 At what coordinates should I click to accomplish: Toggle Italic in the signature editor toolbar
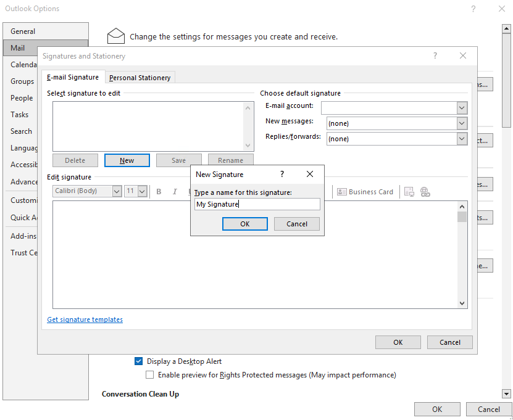pyautogui.click(x=175, y=192)
